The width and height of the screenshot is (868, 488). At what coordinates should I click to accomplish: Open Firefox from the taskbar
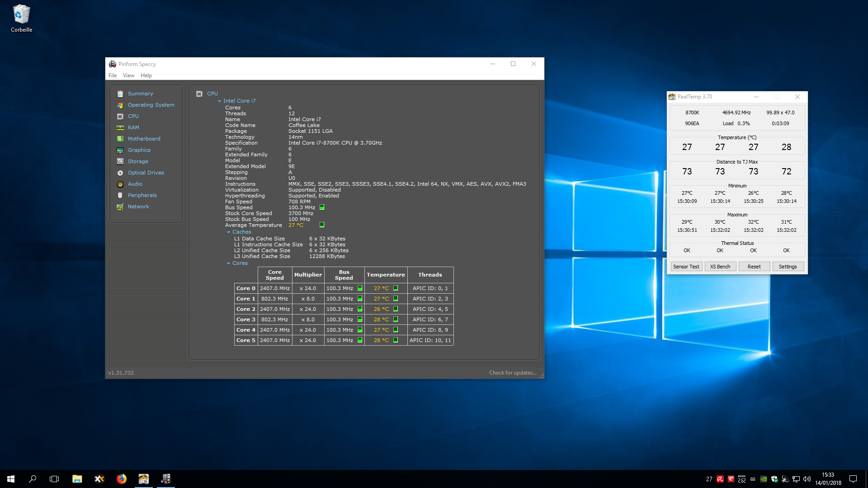122,479
